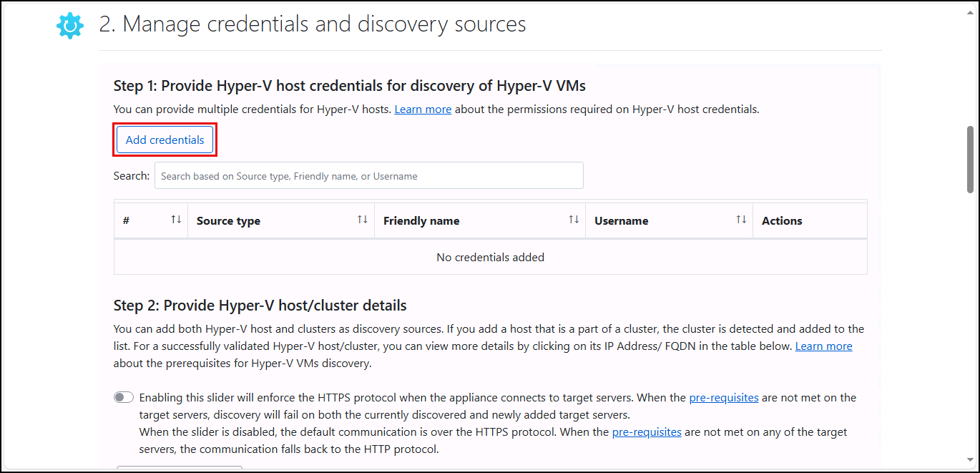
Task: Open the pre-requisites link in slider-disabled sentence
Action: 647,432
